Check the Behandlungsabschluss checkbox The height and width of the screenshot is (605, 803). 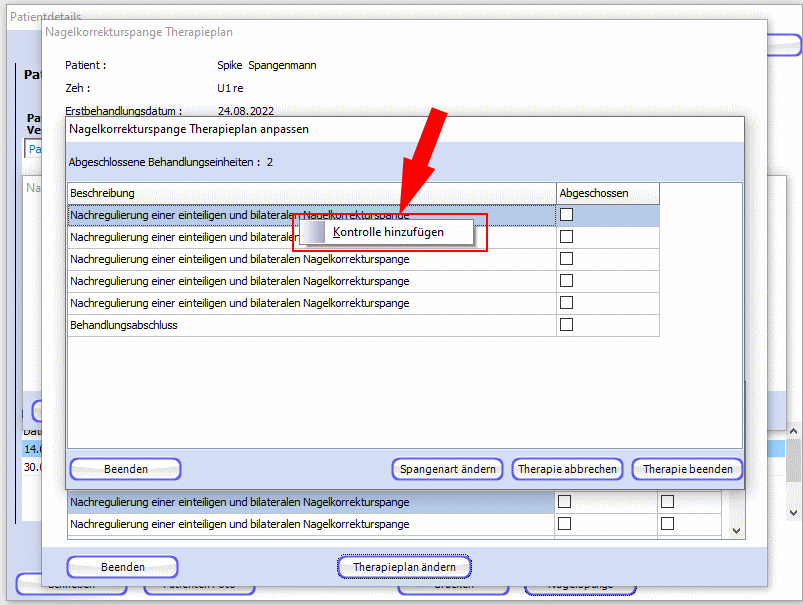[x=566, y=325]
